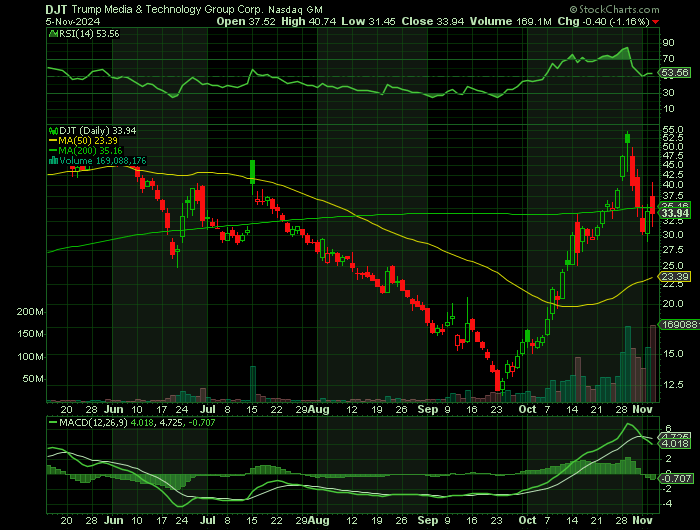Click the 55.0 price axis label

click(x=673, y=129)
